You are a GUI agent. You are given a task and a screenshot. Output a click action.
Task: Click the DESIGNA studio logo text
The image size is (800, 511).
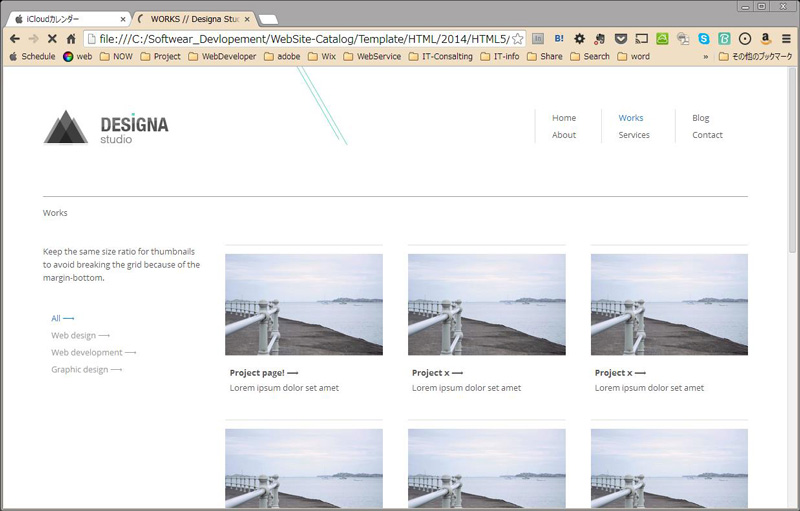coord(134,130)
